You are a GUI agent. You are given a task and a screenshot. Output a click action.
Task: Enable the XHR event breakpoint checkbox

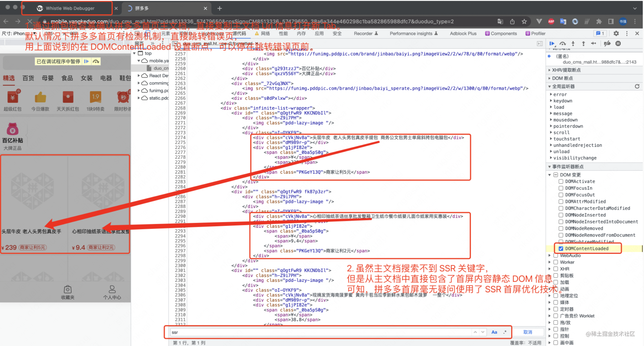pos(556,269)
